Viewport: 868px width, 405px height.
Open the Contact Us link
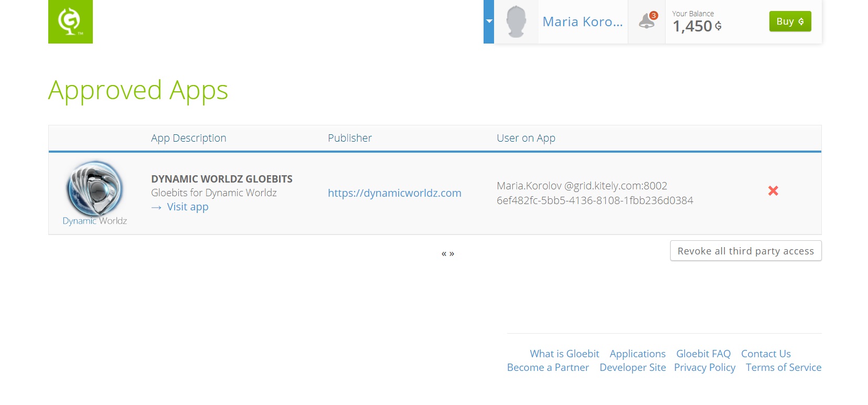click(x=766, y=354)
